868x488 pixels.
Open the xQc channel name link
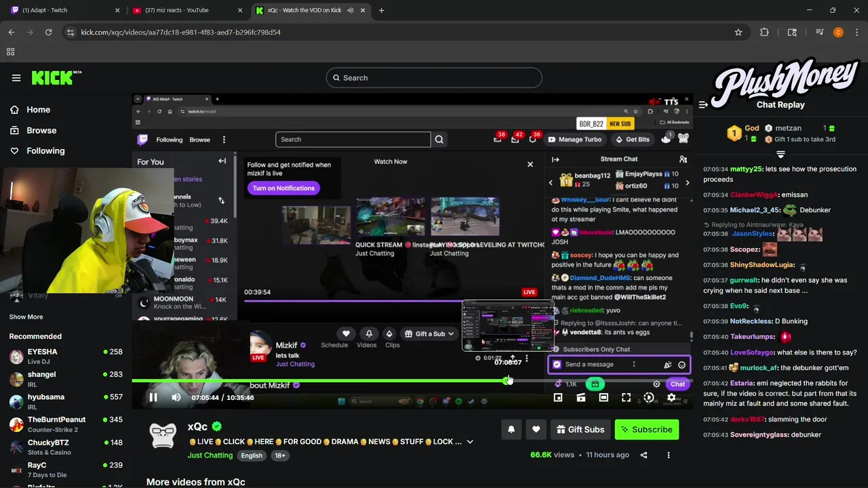pyautogui.click(x=197, y=427)
